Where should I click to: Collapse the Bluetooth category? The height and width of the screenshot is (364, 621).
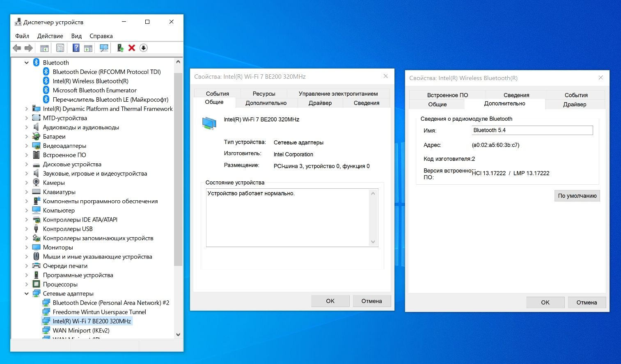point(27,63)
